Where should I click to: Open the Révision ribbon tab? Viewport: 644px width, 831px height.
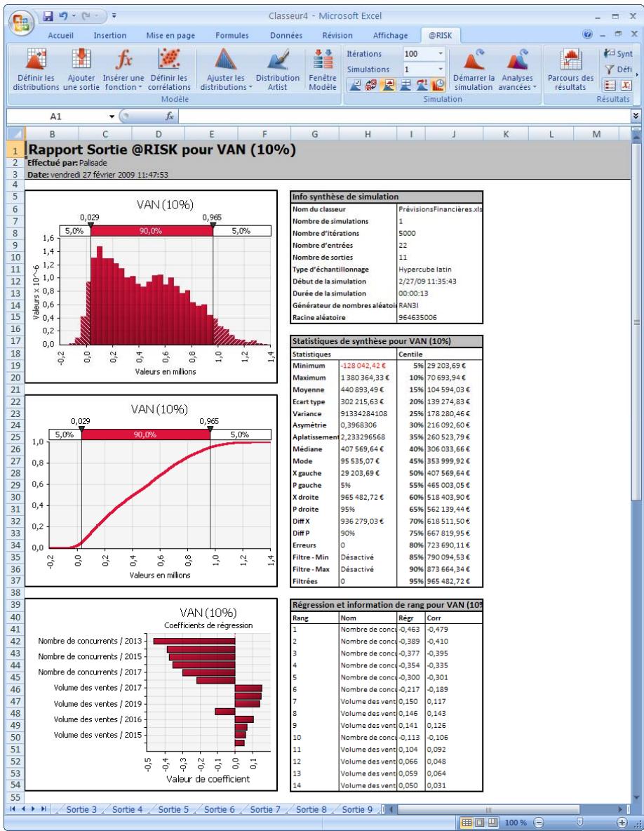tap(339, 35)
